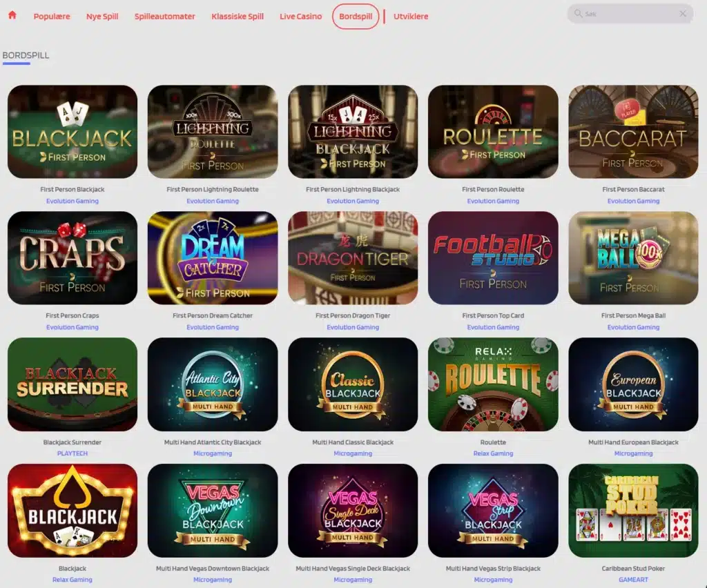Open Multi Hand Vegas Strip Blackjack title
This screenshot has height=588, width=707.
click(x=493, y=569)
